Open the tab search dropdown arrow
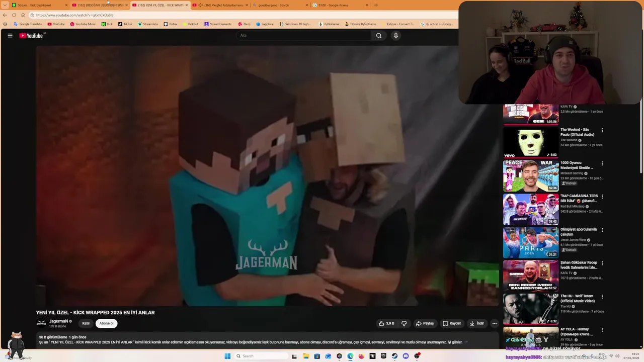This screenshot has width=644, height=362. pos(5,5)
